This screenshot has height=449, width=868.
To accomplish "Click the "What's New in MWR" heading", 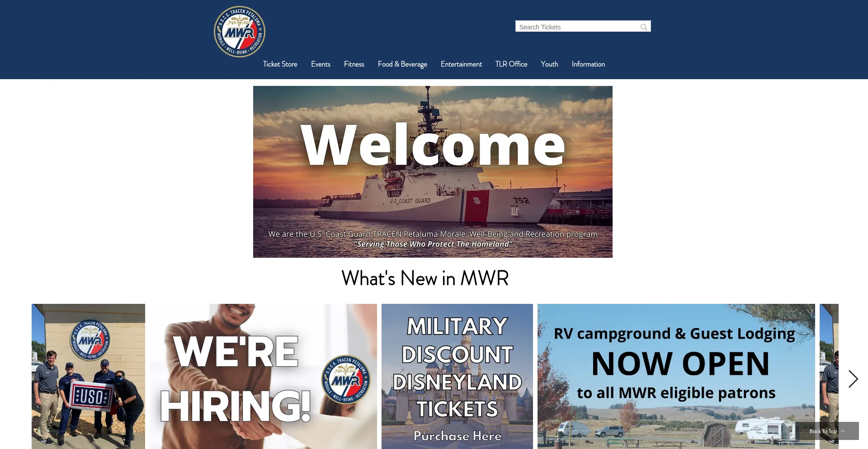I will tap(425, 278).
